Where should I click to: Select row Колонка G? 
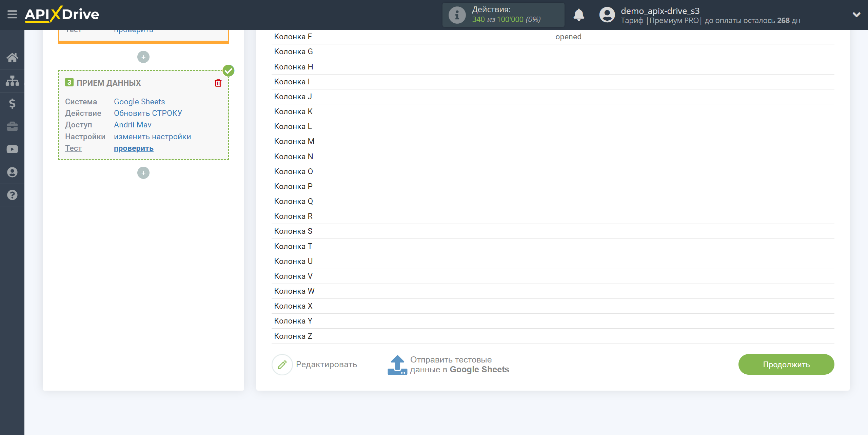pyautogui.click(x=553, y=51)
